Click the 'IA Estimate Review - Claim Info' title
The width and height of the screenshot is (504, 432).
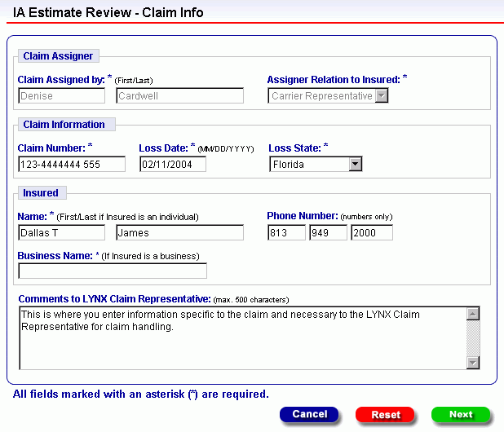[108, 12]
